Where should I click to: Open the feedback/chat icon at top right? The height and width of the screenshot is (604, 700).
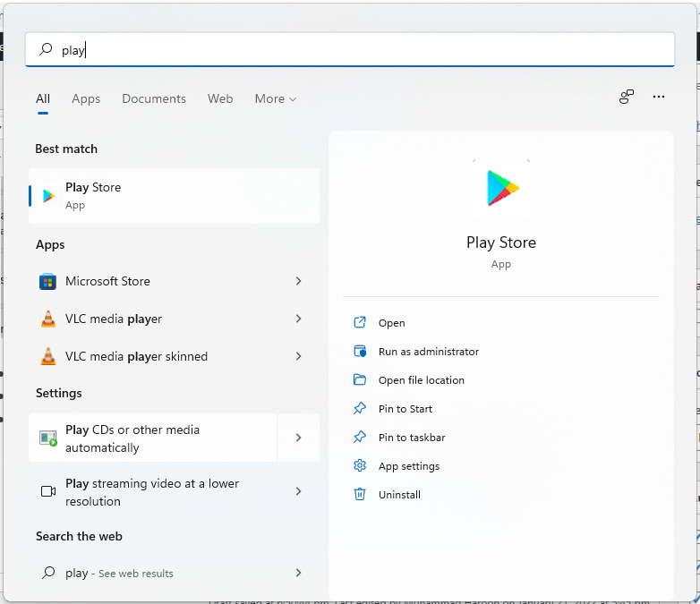627,97
